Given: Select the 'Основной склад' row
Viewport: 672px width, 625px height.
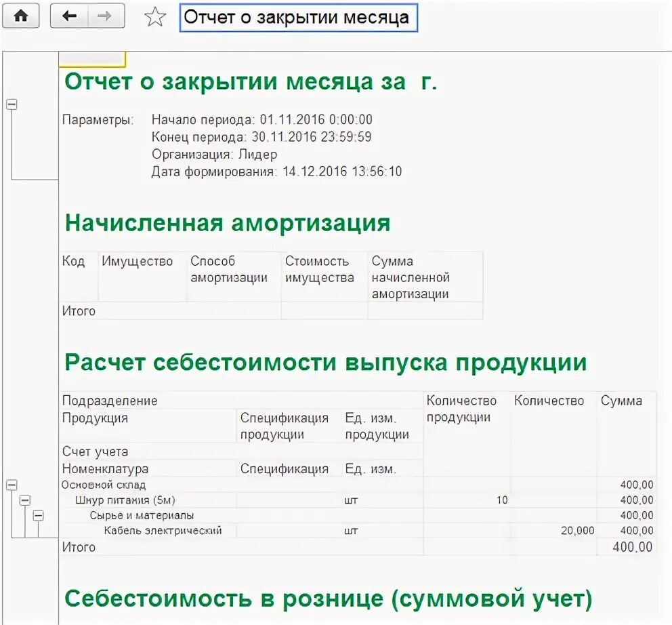Looking at the screenshot, I should [x=358, y=485].
